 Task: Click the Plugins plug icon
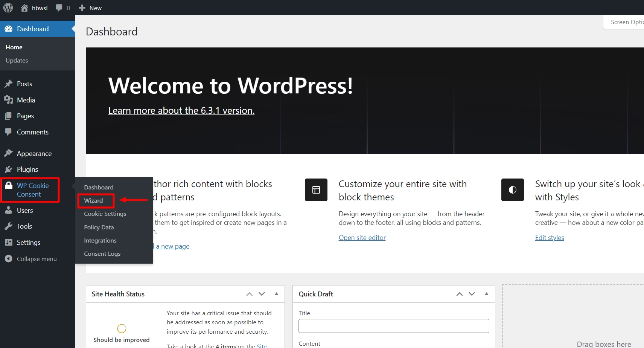click(x=9, y=169)
